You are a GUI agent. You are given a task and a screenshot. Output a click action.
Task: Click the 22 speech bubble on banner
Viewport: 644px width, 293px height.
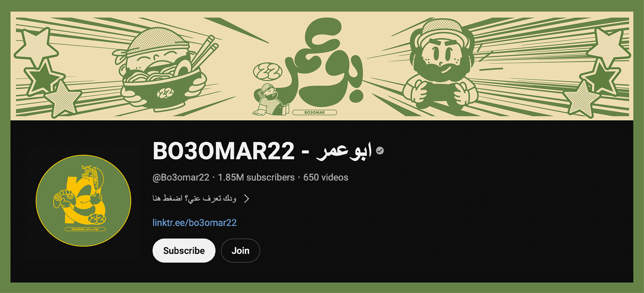[268, 71]
